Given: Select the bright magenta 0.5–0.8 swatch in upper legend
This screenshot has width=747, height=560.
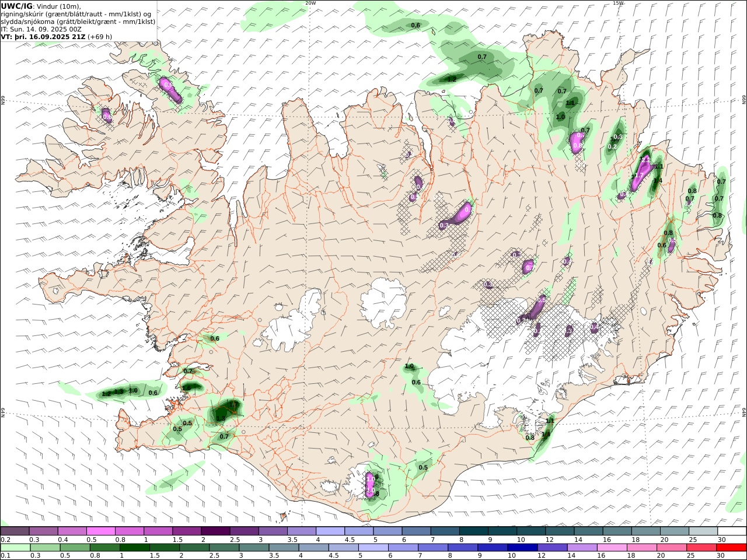Looking at the screenshot, I should (101, 531).
